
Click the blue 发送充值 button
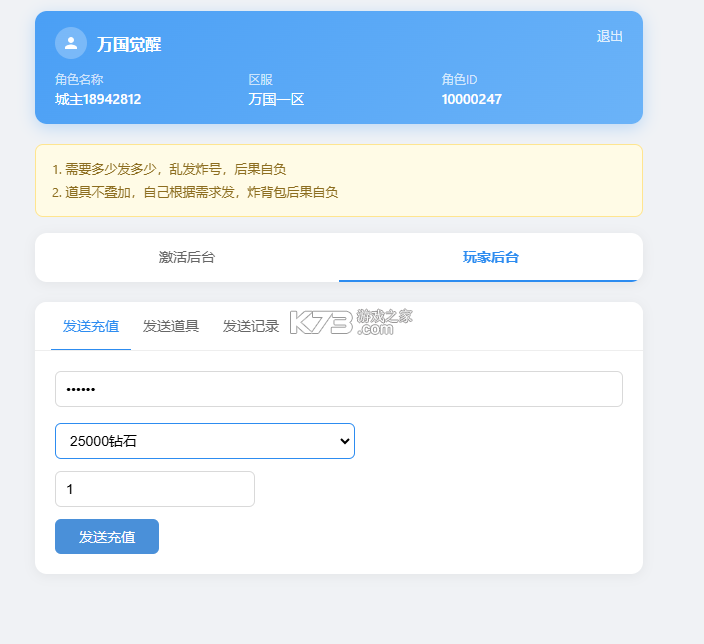(x=107, y=537)
